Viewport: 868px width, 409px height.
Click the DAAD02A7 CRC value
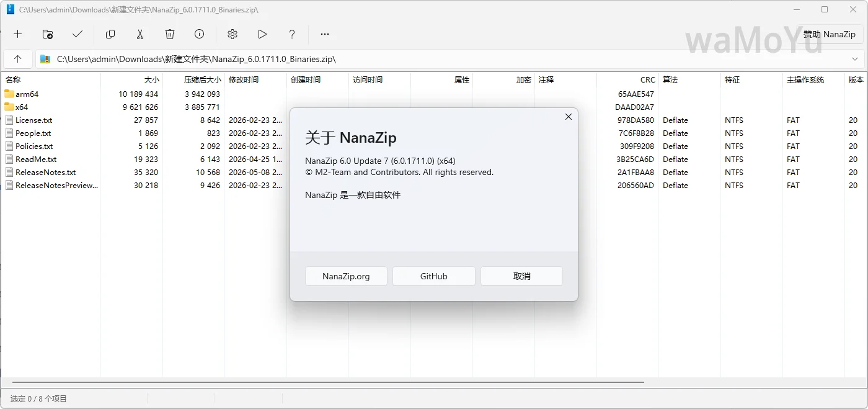(x=635, y=107)
